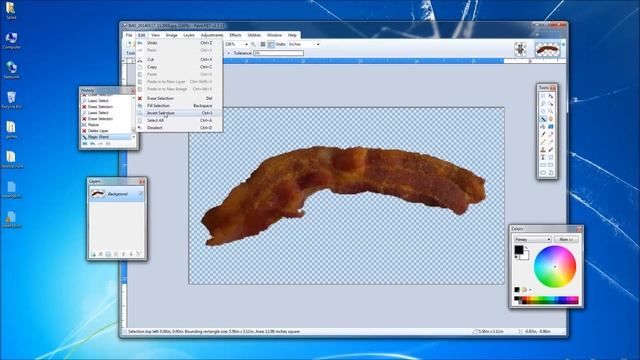The image size is (640, 360).
Task: Select the Text tool in Tools window
Action: [543, 157]
